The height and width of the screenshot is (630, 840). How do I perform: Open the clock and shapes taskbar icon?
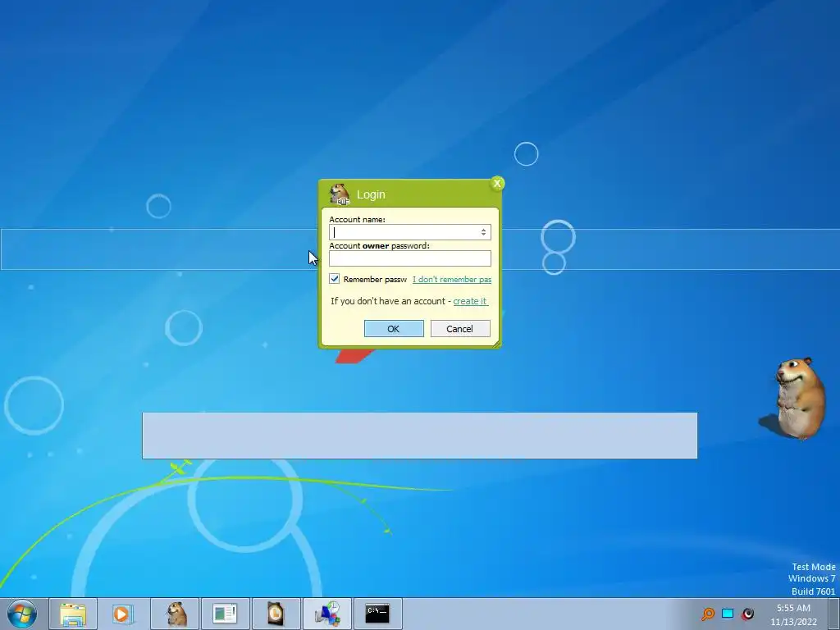click(327, 614)
